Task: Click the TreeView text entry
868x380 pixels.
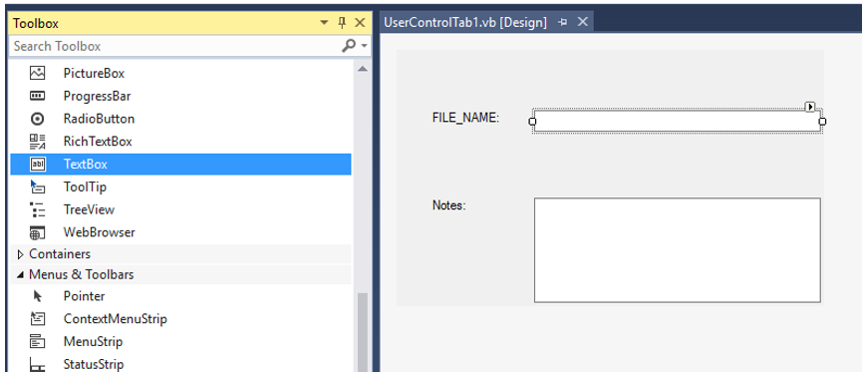Action: pos(89,209)
